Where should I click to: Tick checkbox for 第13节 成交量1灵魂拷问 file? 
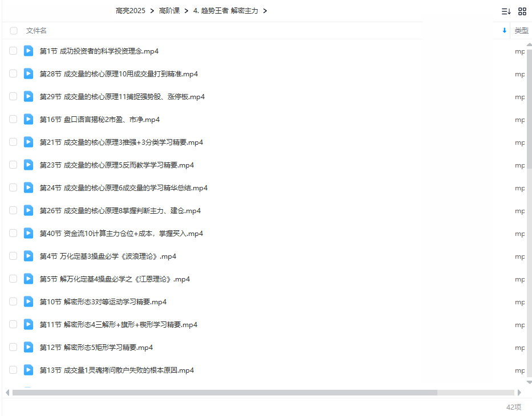coord(13,370)
